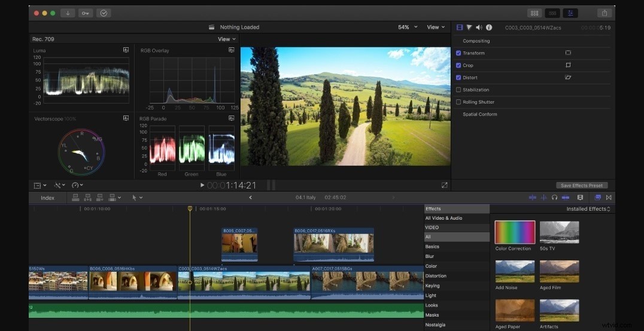Show the info inspector icon

pyautogui.click(x=489, y=28)
